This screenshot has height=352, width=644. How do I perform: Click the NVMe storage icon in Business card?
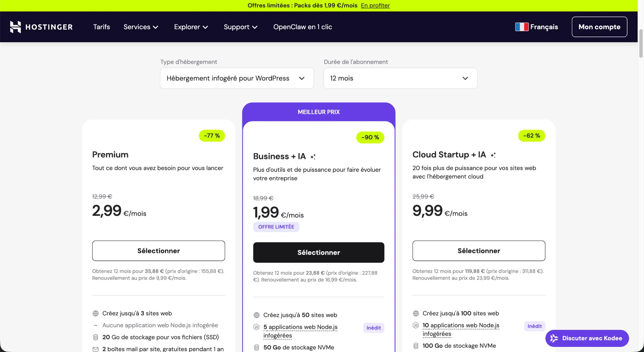(256, 347)
